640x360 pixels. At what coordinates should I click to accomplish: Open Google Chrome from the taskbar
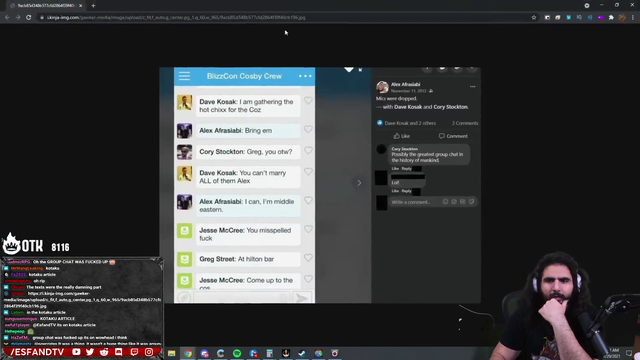pyautogui.click(x=188, y=353)
